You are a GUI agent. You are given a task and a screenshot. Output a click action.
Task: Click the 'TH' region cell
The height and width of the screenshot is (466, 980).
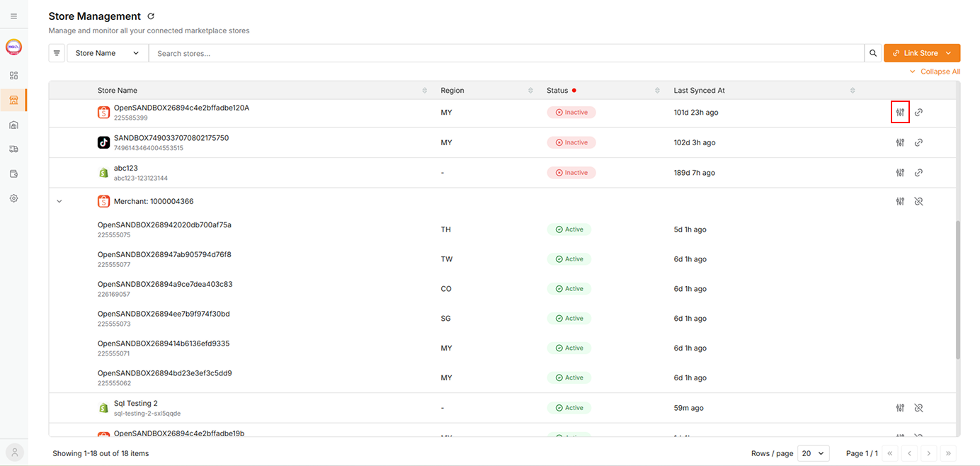pos(446,229)
